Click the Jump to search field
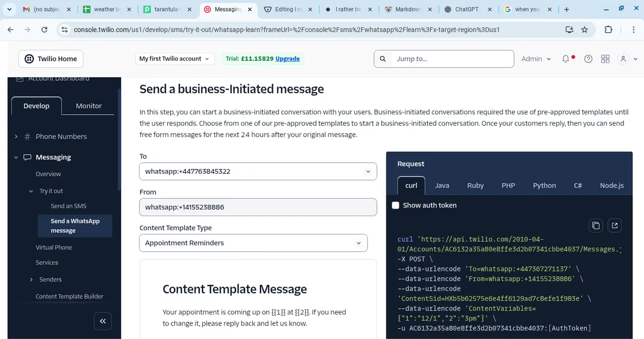644x339 pixels. tap(451, 59)
